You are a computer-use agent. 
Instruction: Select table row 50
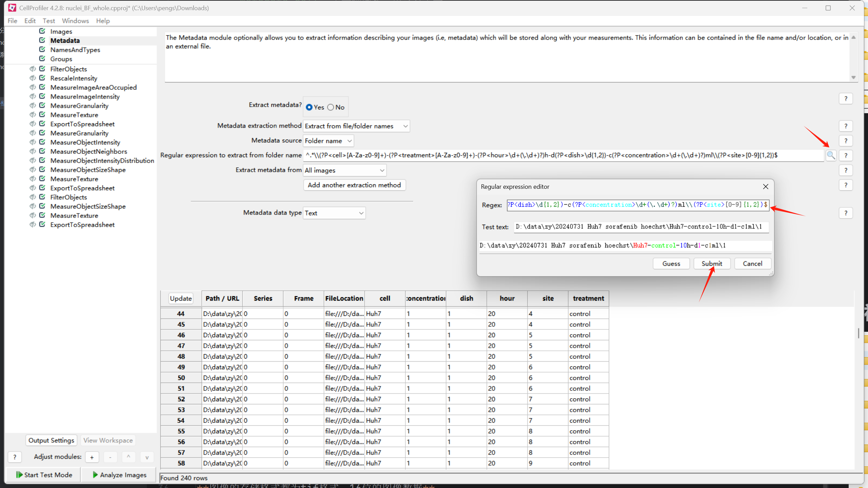(181, 378)
